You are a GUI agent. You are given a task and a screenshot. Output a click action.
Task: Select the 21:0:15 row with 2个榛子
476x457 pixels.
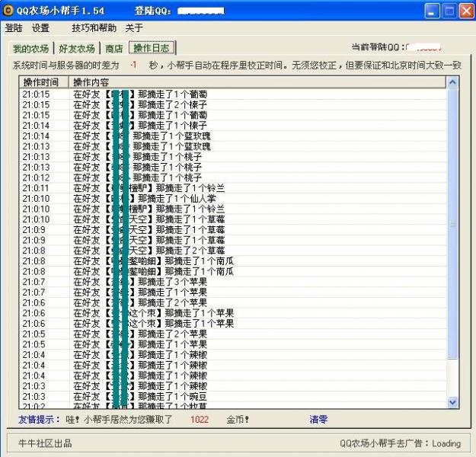point(232,105)
